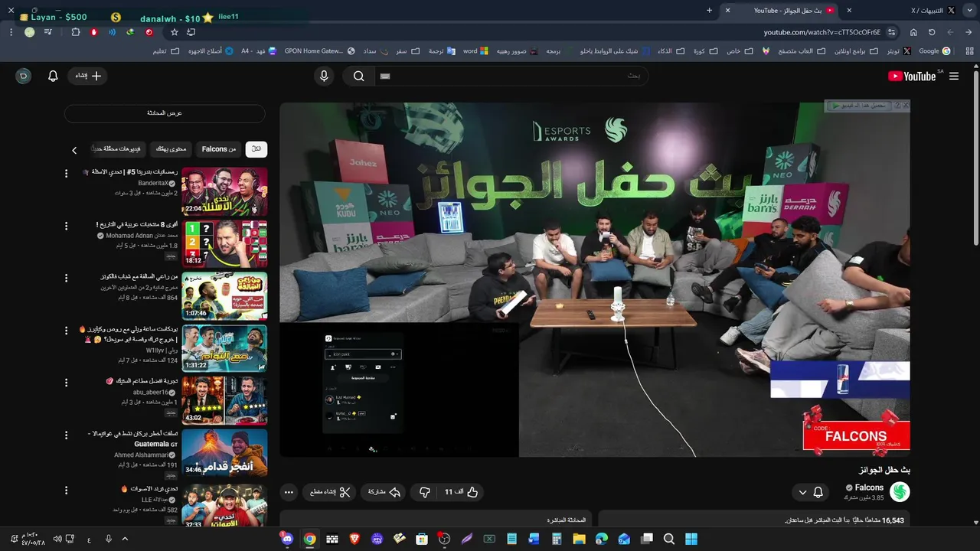Open options menu for رمضانيات بندريتا video
The width and height of the screenshot is (980, 551).
tap(66, 174)
